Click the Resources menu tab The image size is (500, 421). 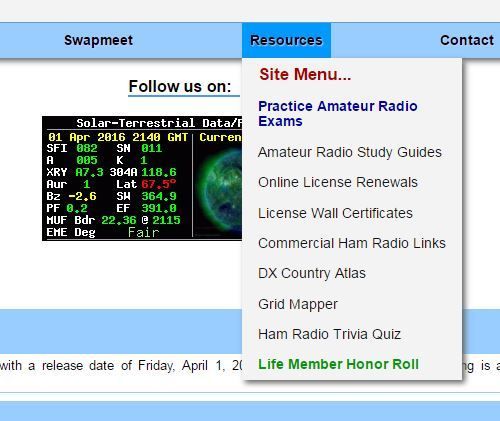(x=286, y=40)
